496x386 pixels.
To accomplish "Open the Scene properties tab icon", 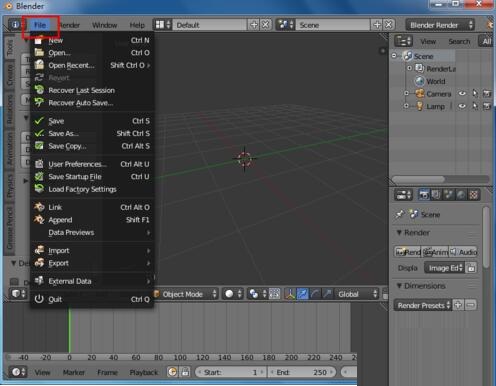I will pos(449,195).
